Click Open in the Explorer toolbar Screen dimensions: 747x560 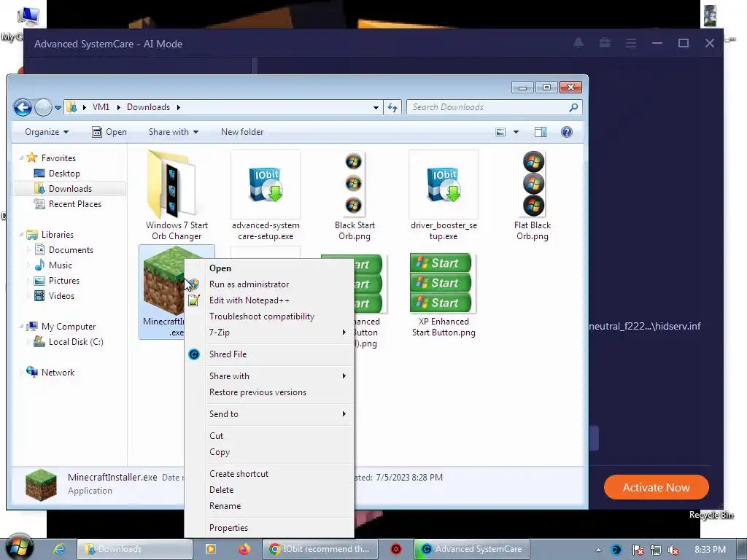109,132
